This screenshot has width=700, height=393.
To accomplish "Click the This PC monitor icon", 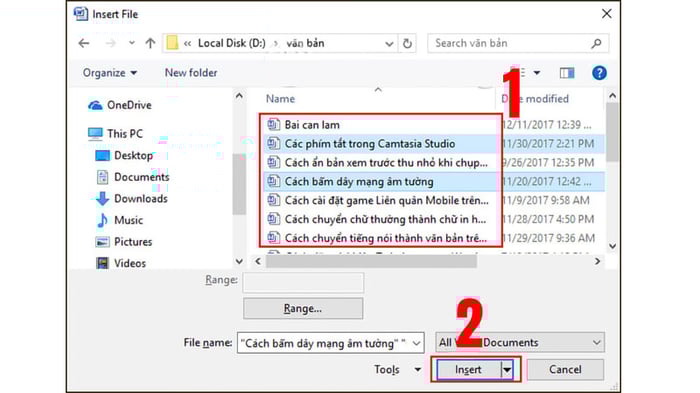I will pos(95,134).
